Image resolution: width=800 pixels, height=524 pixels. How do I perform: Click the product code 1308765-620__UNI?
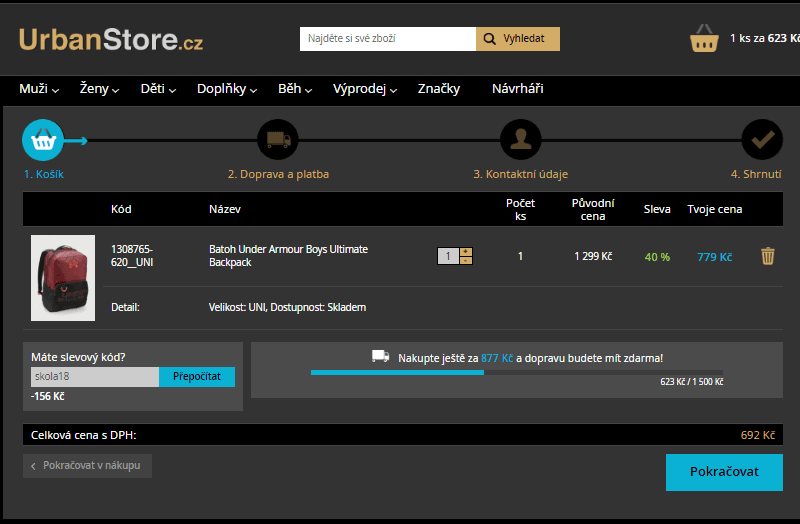132,256
